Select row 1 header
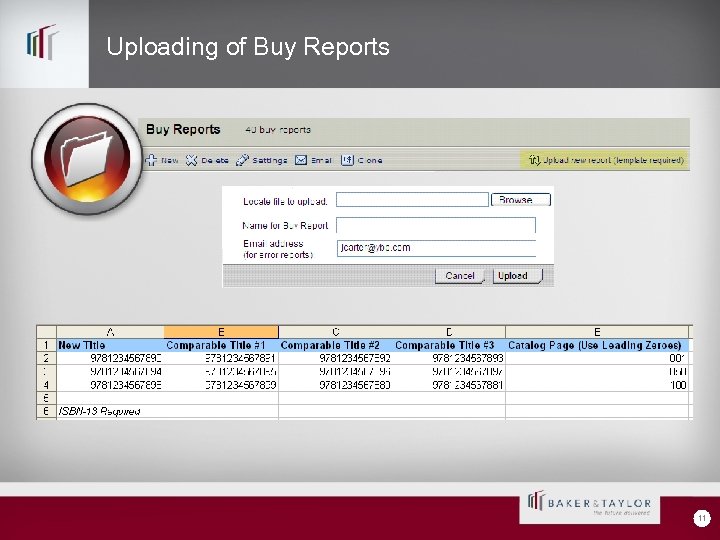 (x=46, y=345)
